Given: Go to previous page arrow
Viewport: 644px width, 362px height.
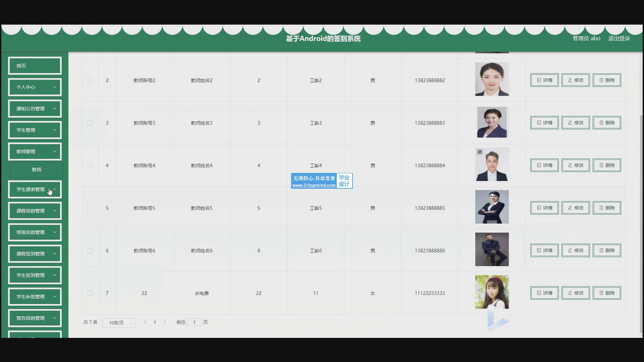Looking at the screenshot, I should pyautogui.click(x=145, y=322).
